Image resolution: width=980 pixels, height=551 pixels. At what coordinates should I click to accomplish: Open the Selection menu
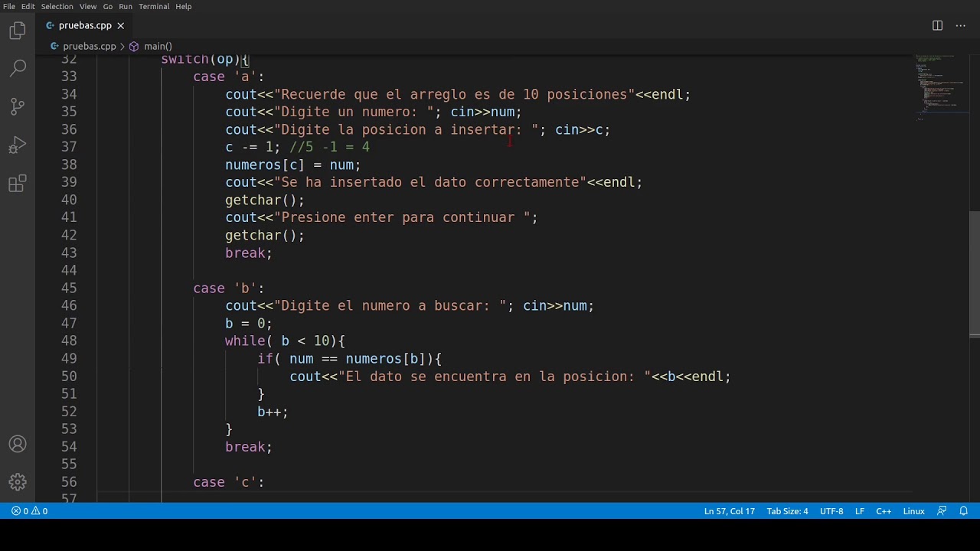point(57,6)
